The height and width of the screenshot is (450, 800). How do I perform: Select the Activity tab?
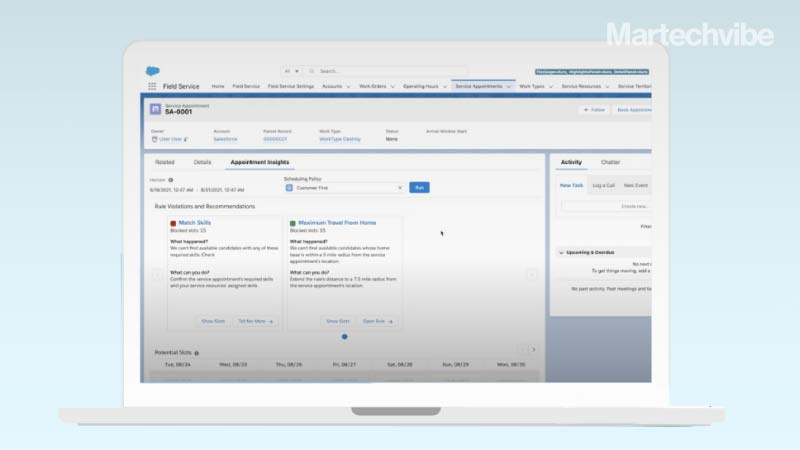pos(571,162)
